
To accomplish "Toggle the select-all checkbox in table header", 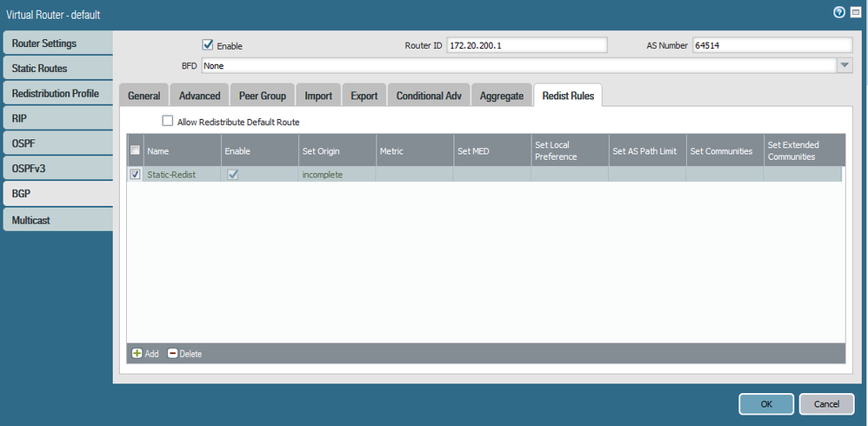I will 135,150.
